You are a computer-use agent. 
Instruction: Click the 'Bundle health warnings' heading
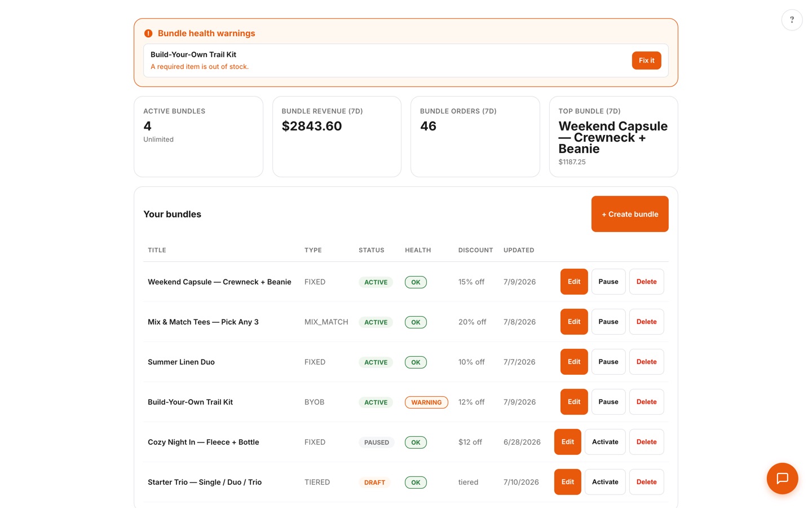pos(206,33)
